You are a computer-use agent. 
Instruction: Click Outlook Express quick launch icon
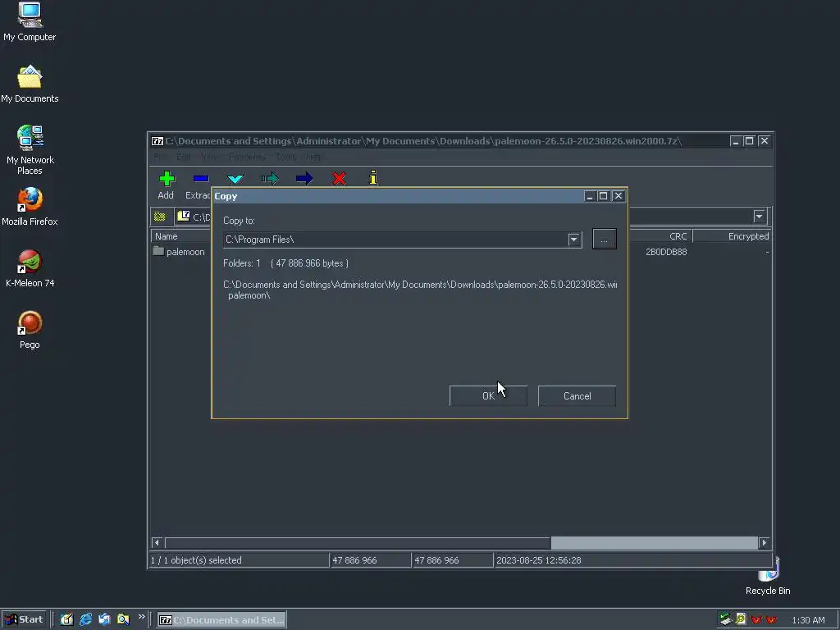104,619
